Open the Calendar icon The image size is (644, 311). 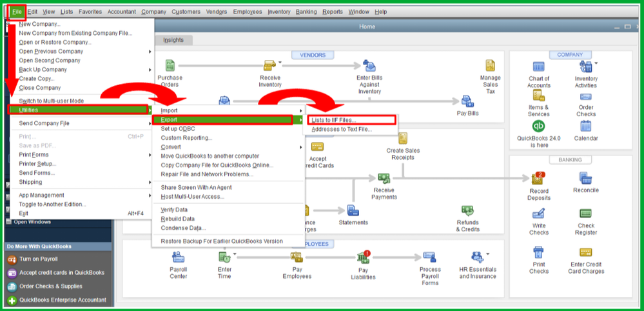(x=586, y=126)
